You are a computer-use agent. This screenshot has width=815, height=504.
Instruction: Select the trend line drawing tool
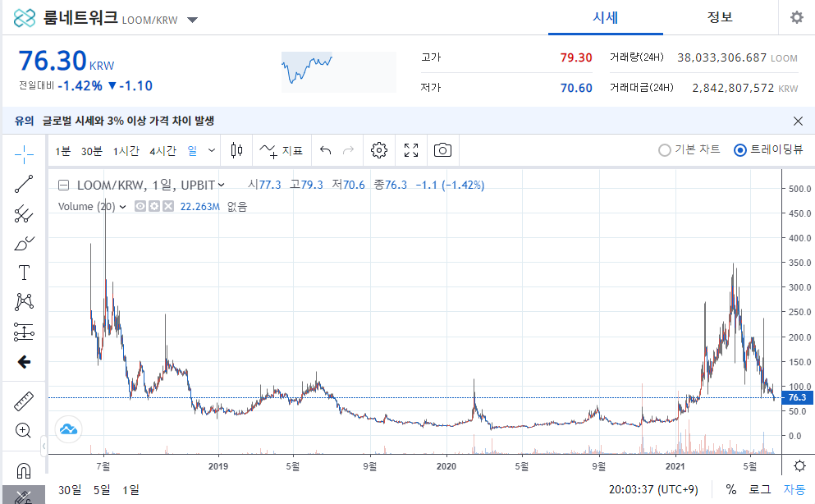coord(24,184)
